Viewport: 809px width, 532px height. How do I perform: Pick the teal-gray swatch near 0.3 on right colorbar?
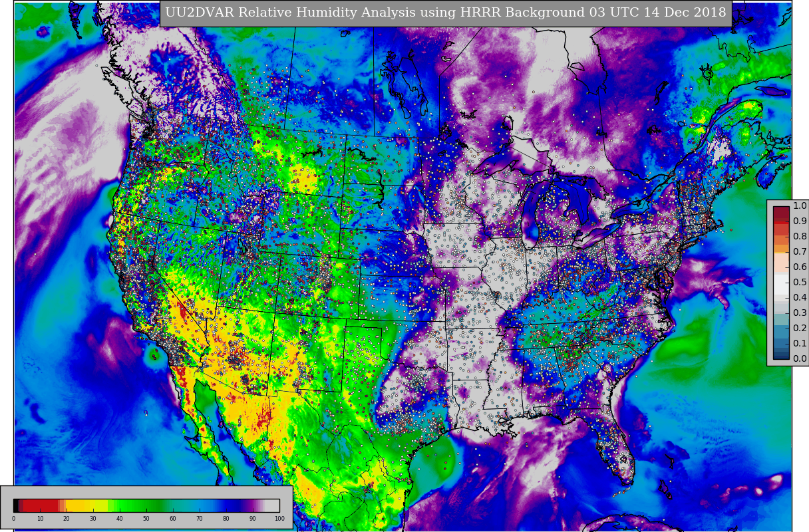point(780,318)
